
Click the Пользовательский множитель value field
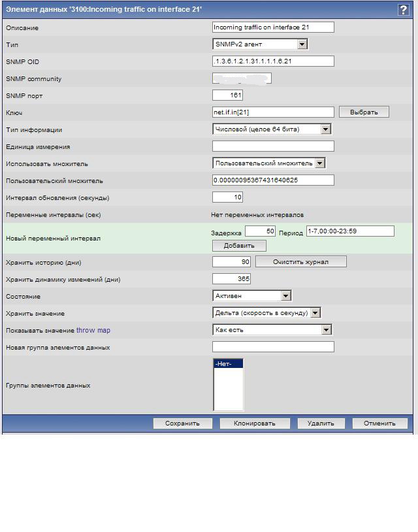coord(273,180)
